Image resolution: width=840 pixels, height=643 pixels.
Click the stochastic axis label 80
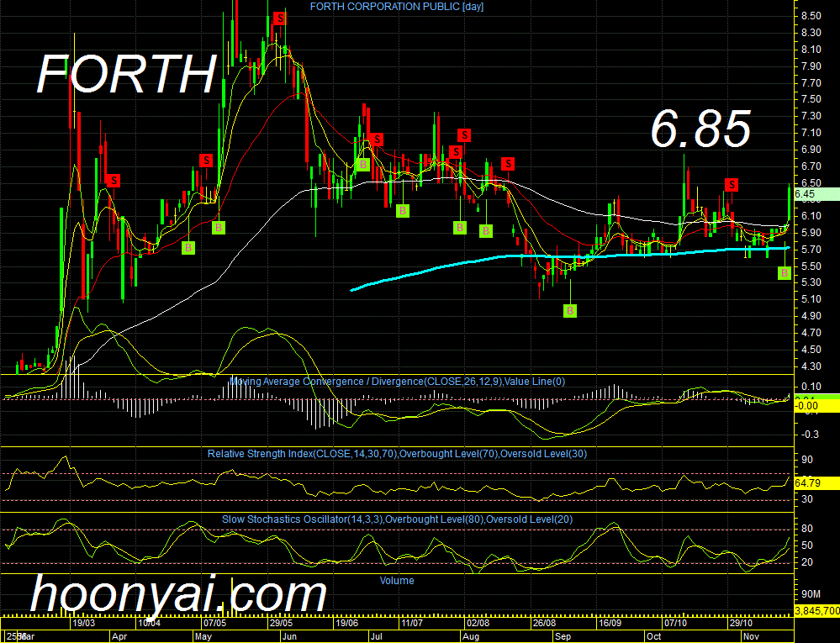[806, 529]
